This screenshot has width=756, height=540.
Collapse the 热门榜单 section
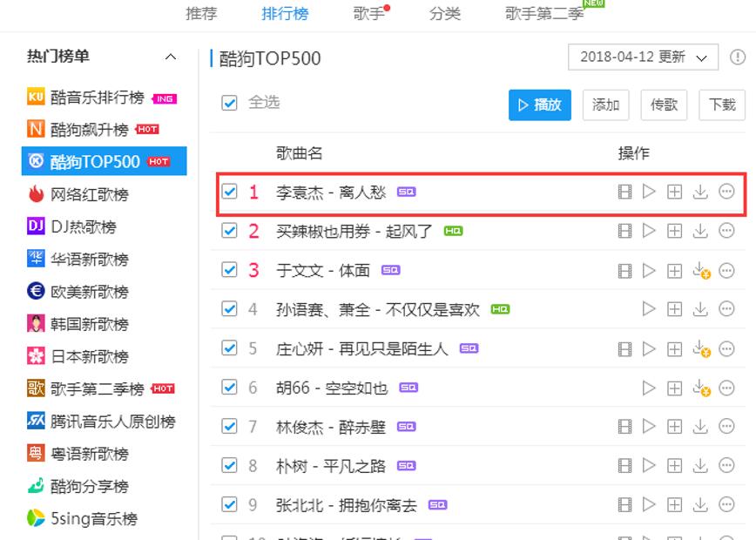(171, 57)
